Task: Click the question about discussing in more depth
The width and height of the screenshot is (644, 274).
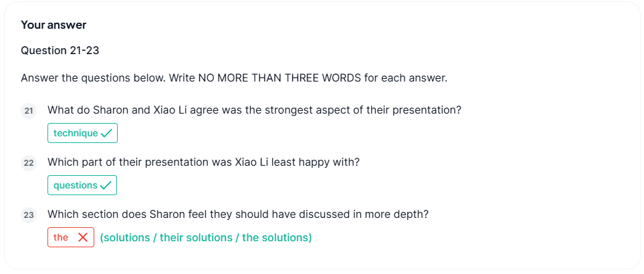Action: tap(237, 215)
